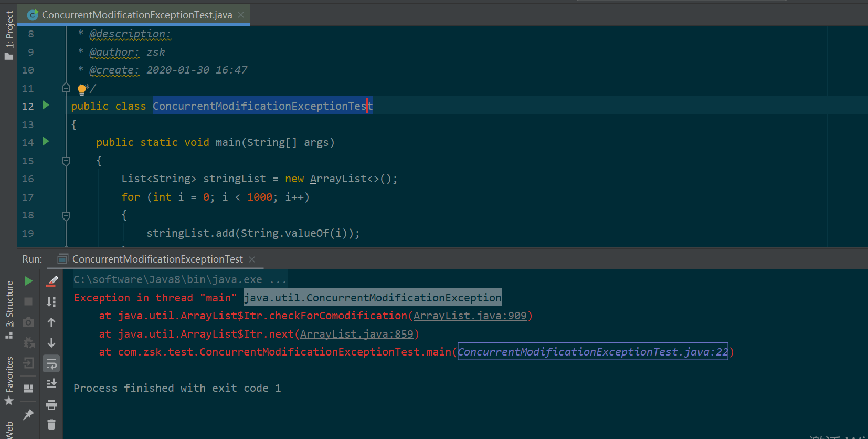Screen dimensions: 868x439
Task: Collapse the doc comment fold at line 11
Action: [x=66, y=88]
